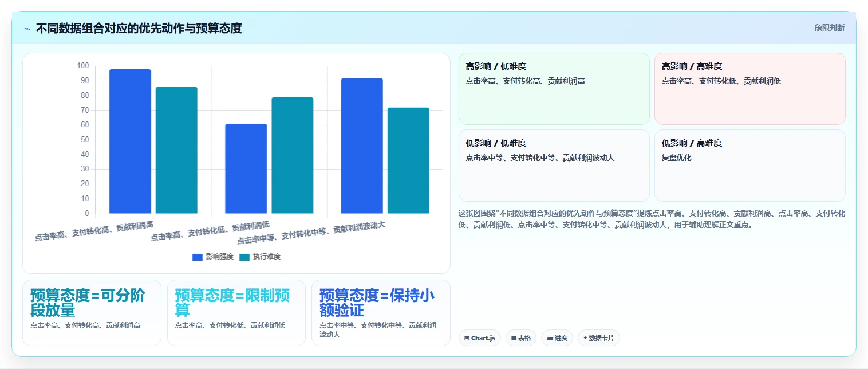Image resolution: width=868 pixels, height=369 pixels.
Task: Select the 预算态度=可分阶段放量 card
Action: [92, 313]
